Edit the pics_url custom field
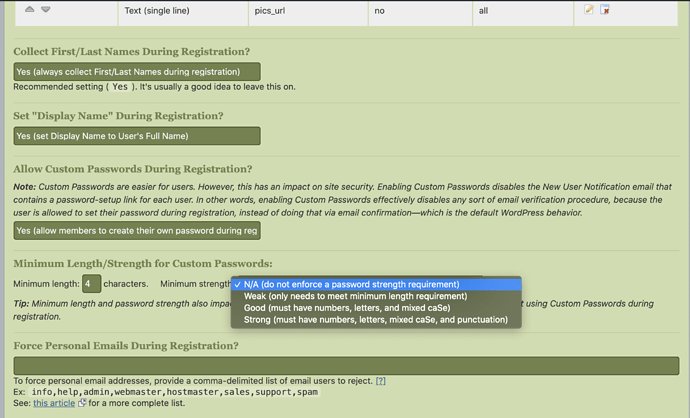This screenshot has width=690, height=418. (x=589, y=9)
